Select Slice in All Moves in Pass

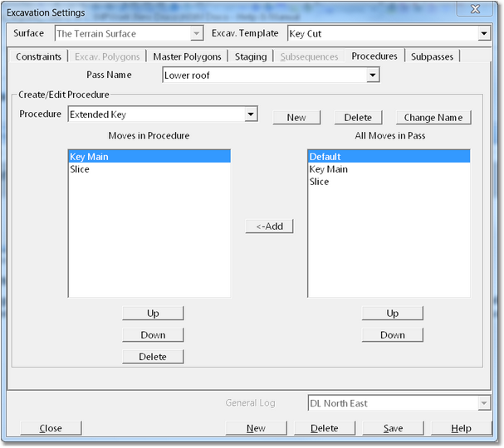click(x=389, y=182)
